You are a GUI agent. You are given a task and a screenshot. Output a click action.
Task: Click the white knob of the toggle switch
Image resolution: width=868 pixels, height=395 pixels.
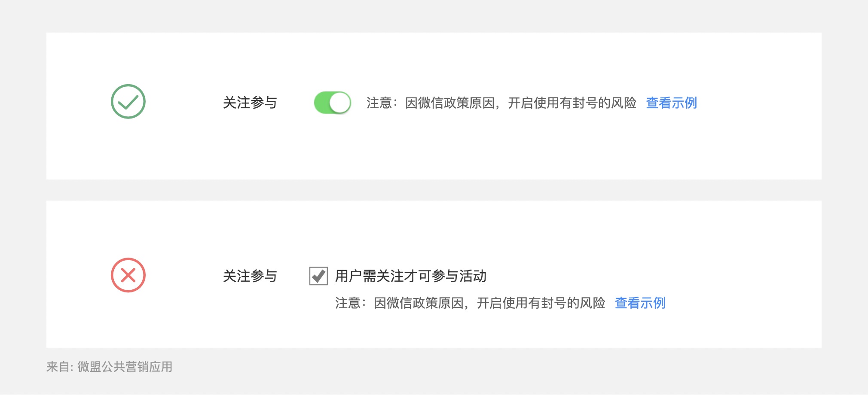click(x=340, y=103)
